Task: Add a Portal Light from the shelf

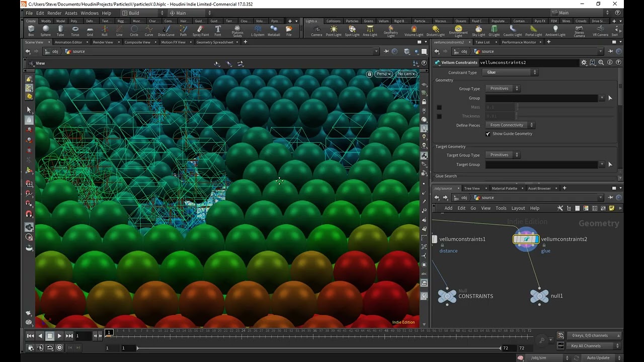Action: click(x=533, y=31)
